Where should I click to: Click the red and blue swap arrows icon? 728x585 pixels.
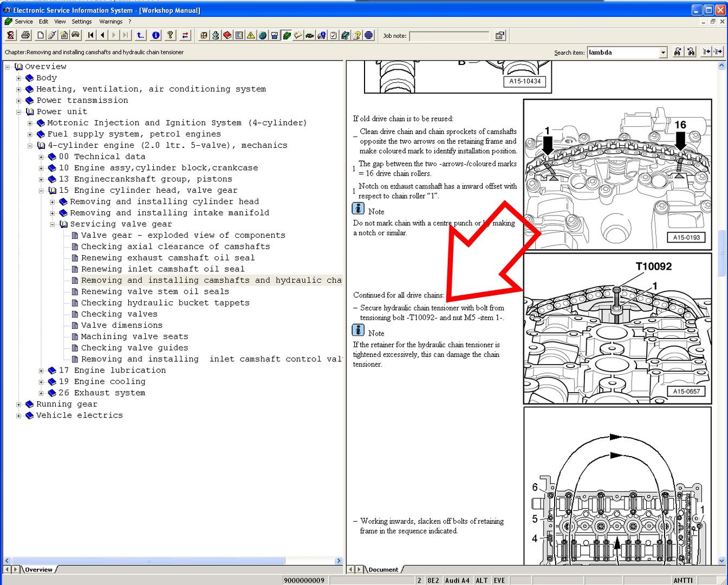185,35
